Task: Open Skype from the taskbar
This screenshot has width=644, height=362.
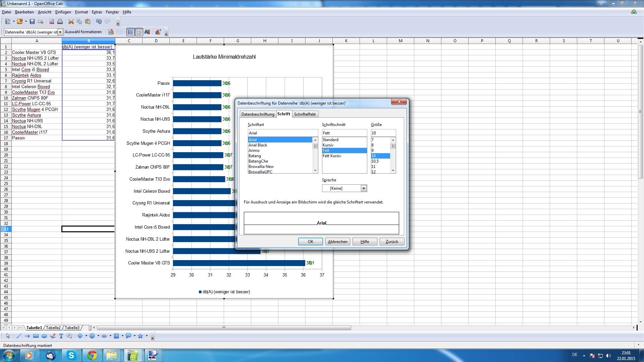Action: click(71, 355)
